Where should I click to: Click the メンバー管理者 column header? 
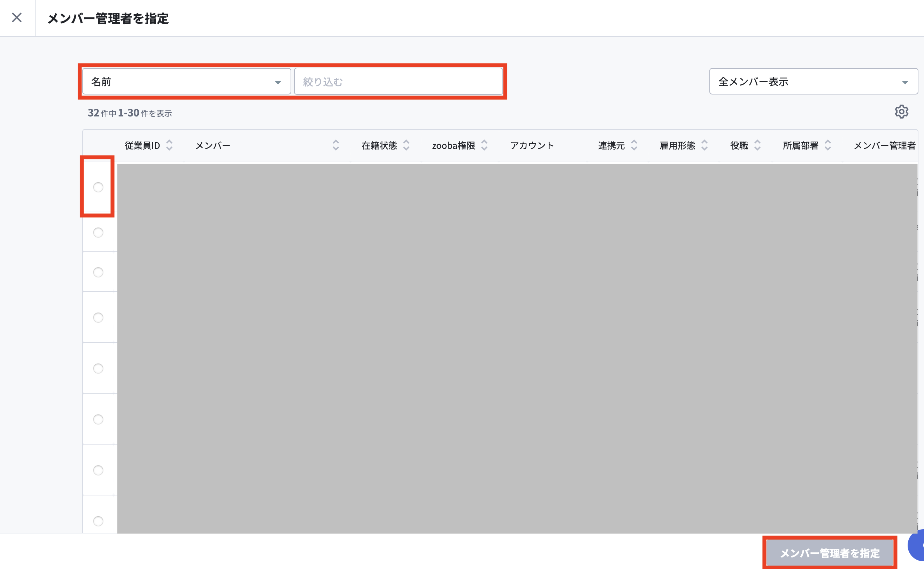885,146
